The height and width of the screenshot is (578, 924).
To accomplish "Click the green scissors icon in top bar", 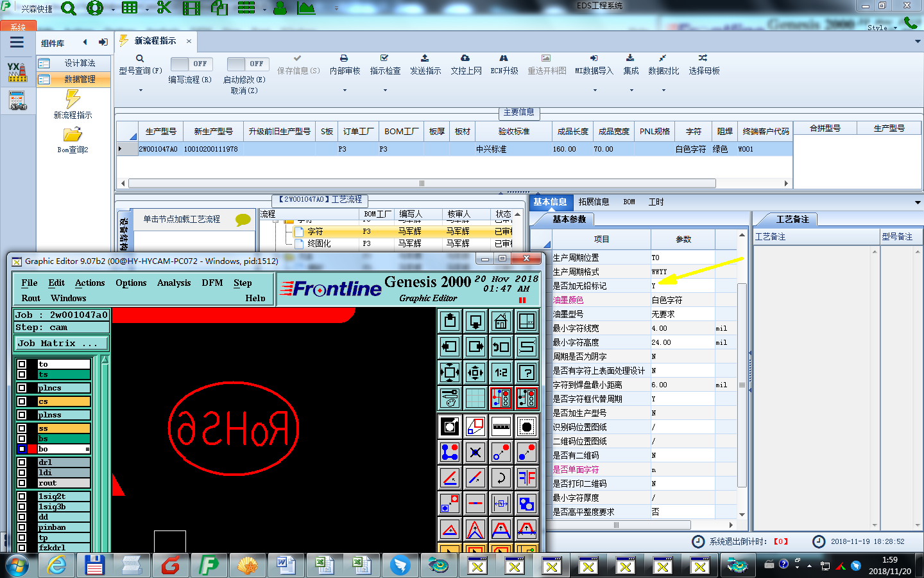I will (164, 8).
